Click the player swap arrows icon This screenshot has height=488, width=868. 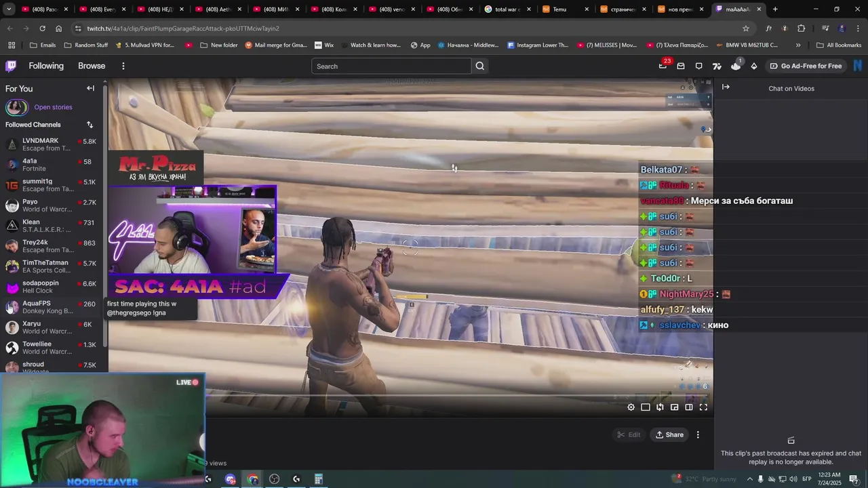[x=660, y=407]
